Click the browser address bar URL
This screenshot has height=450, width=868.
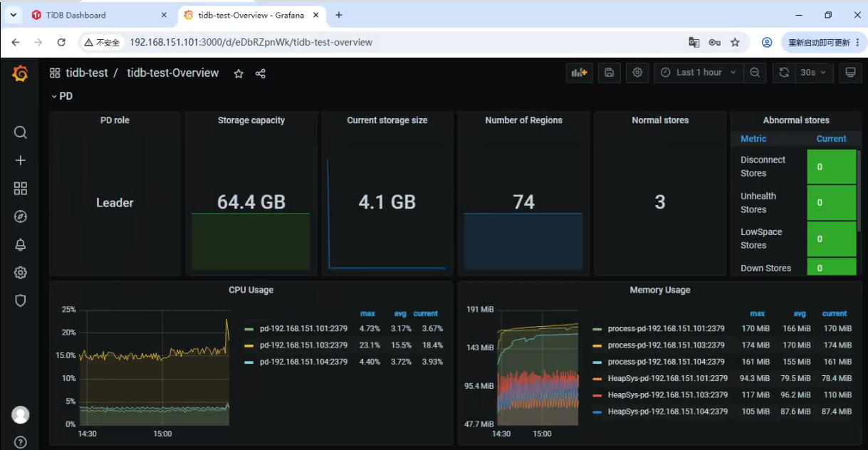[x=251, y=43]
